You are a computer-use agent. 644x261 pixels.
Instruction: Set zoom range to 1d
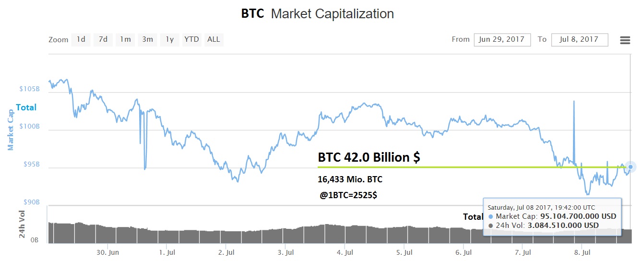coord(81,40)
